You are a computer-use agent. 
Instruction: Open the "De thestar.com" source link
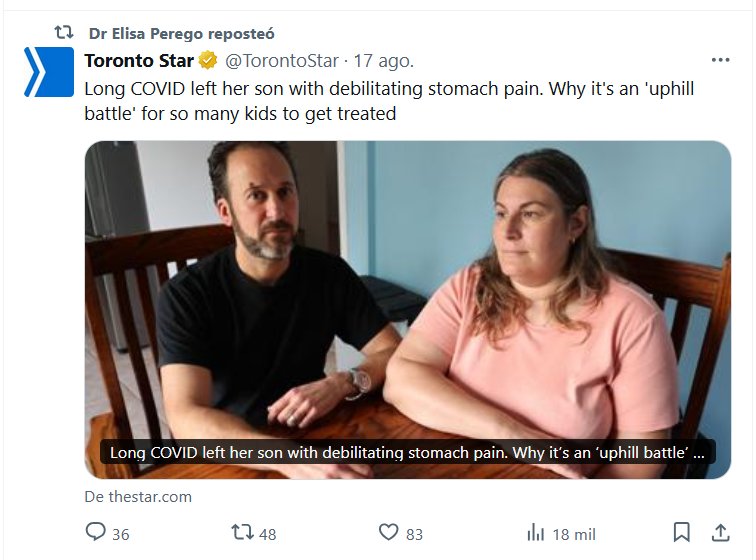pyautogui.click(x=138, y=496)
